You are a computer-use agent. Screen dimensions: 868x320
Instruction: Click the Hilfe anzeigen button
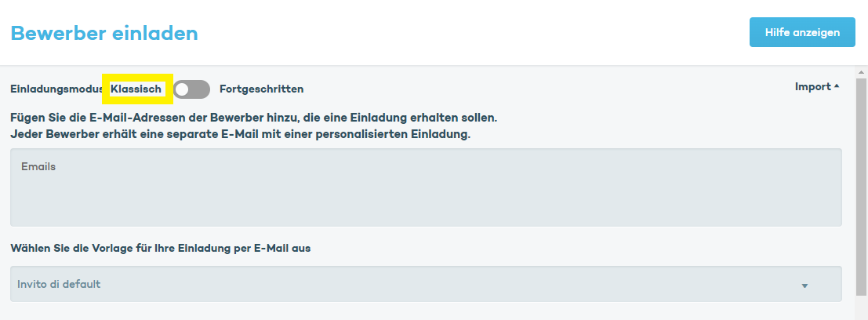click(x=802, y=32)
